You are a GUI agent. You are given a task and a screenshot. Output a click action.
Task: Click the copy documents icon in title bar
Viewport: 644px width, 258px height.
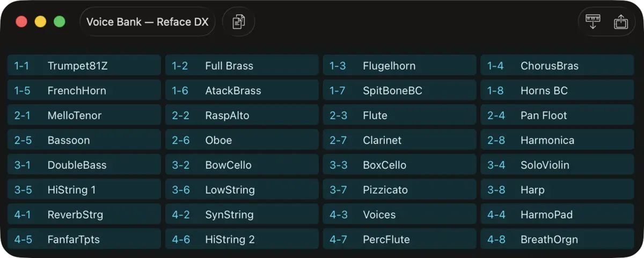click(x=238, y=22)
